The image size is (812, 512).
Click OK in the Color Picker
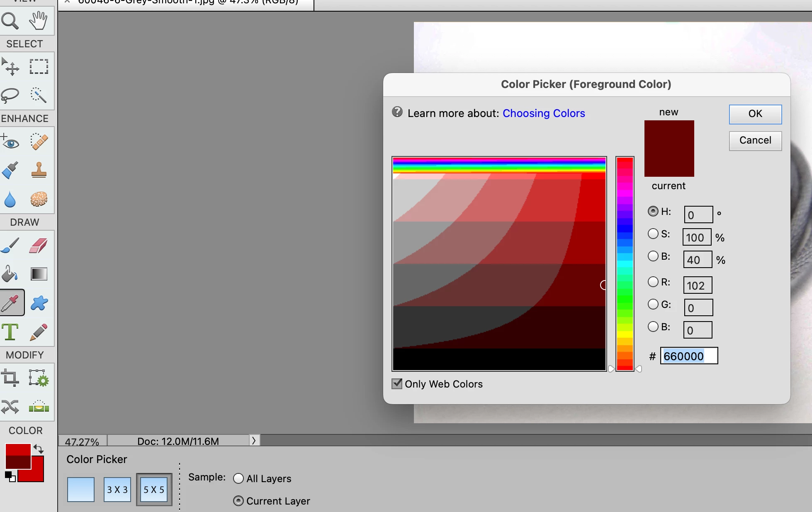[755, 114]
